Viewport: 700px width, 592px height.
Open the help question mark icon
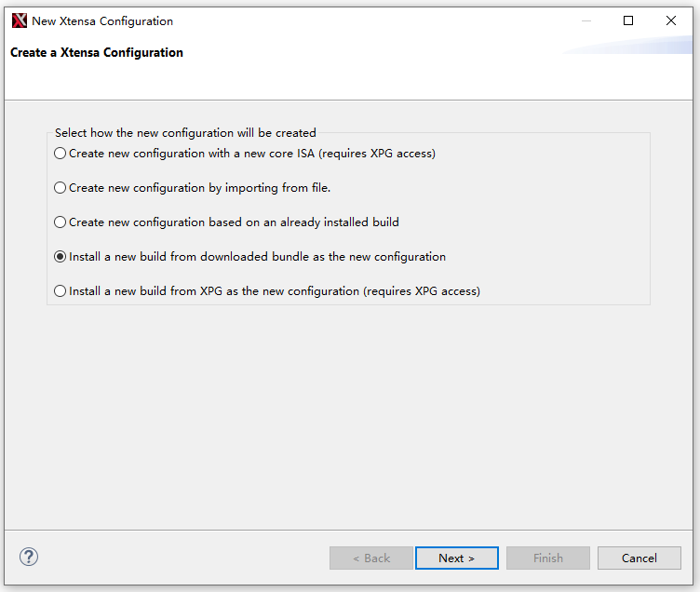click(29, 557)
